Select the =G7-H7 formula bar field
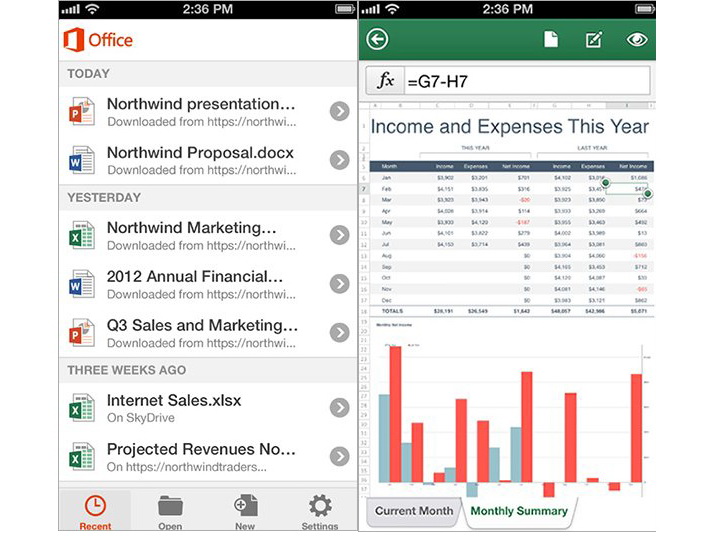Image resolution: width=714 pixels, height=536 pixels. (x=527, y=81)
